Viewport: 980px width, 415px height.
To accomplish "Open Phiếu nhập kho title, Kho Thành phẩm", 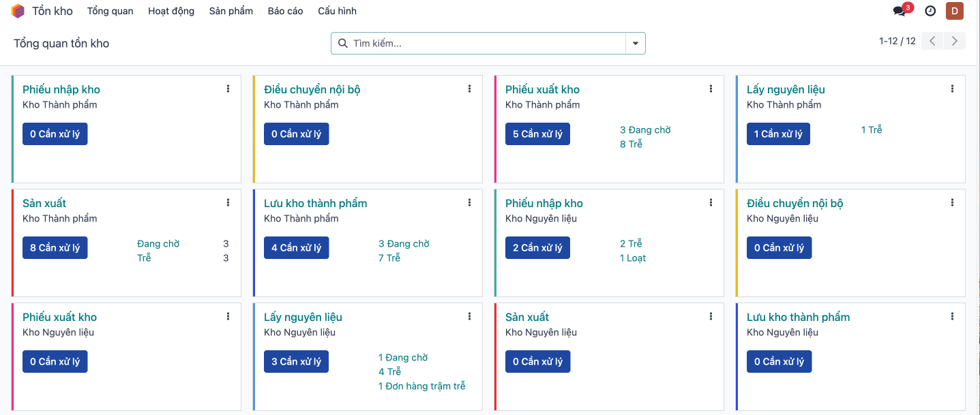I will coord(61,89).
